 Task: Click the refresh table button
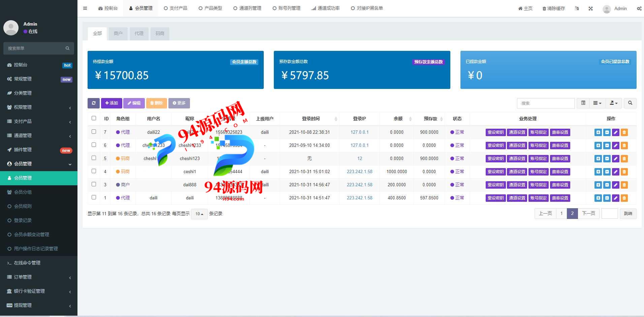point(94,103)
